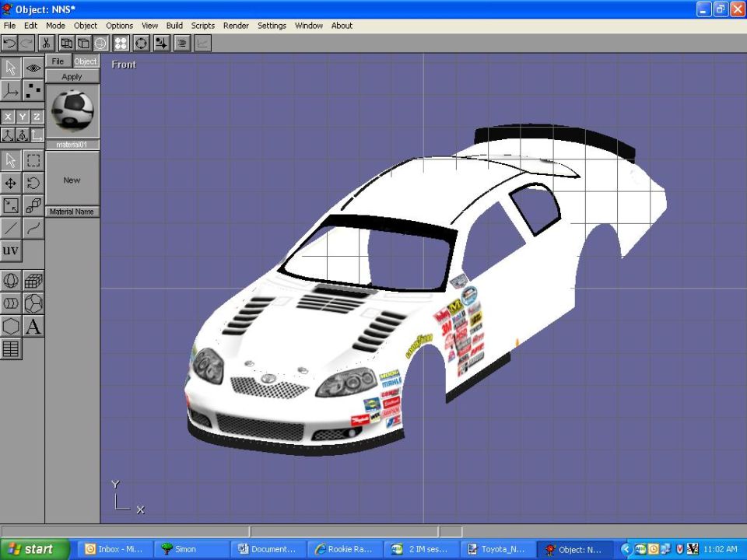
Task: Open the File menu in menu bar
Action: tap(9, 26)
